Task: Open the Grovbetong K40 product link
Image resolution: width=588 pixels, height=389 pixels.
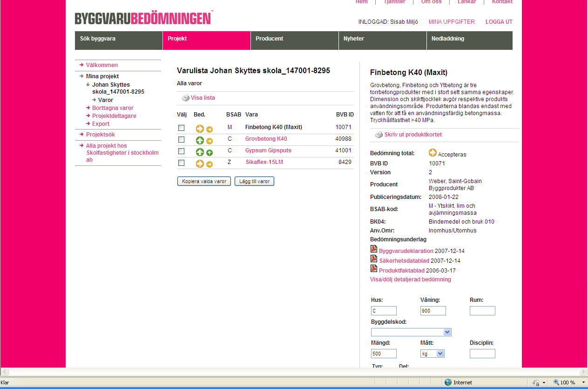Action: (x=266, y=139)
